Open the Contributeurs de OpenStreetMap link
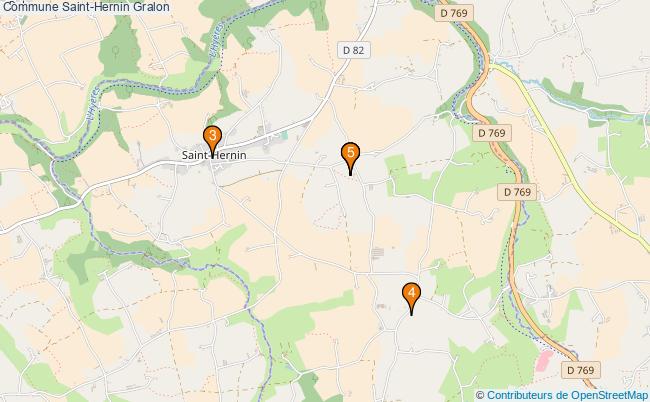This screenshot has height=402, width=650. 567,395
